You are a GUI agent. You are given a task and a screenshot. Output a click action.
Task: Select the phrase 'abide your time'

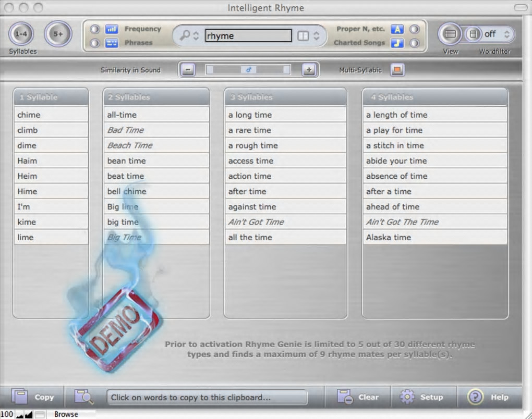tap(436, 161)
